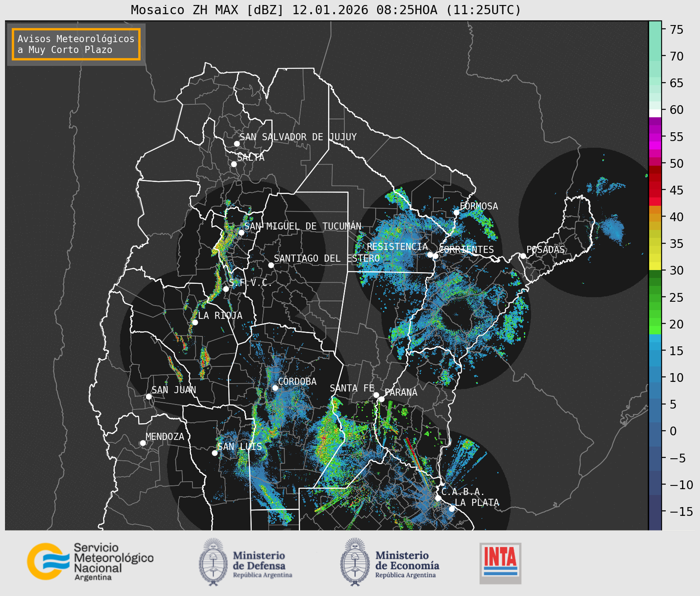Click the POSADAS label text
The width and height of the screenshot is (700, 596).
tap(546, 250)
